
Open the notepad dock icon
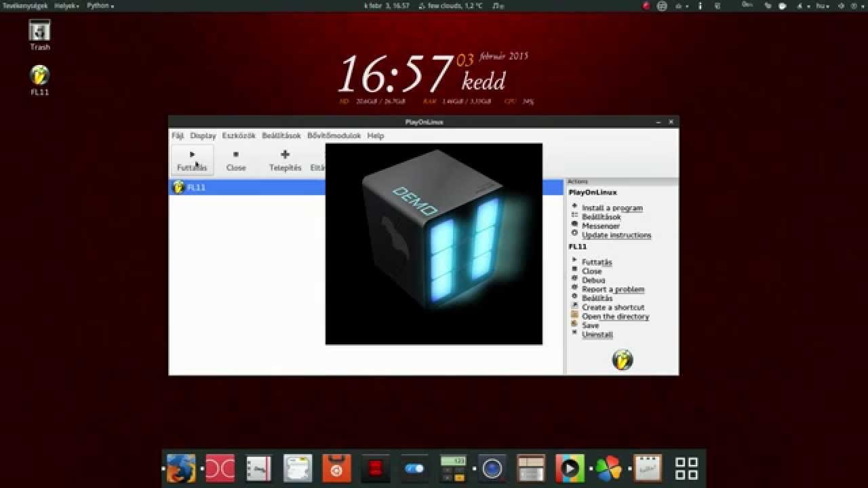point(648,468)
